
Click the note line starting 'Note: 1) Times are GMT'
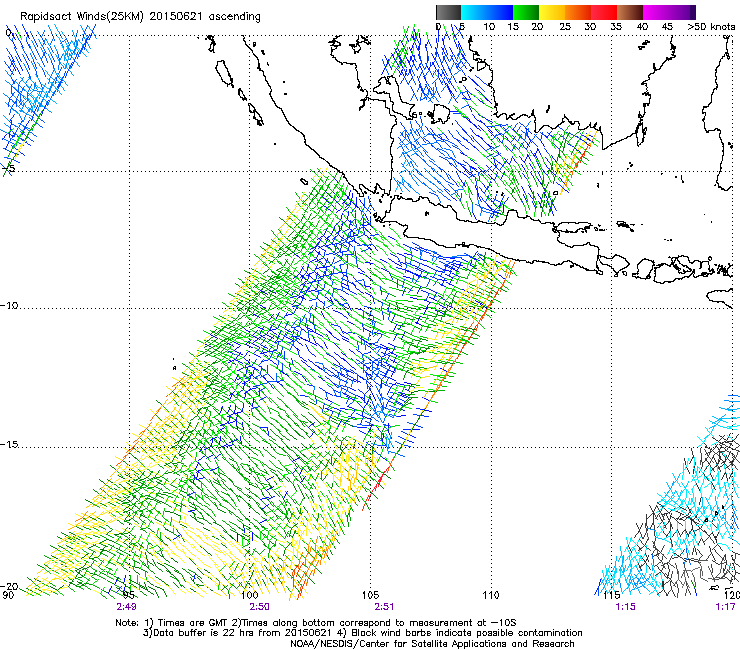coord(316,623)
